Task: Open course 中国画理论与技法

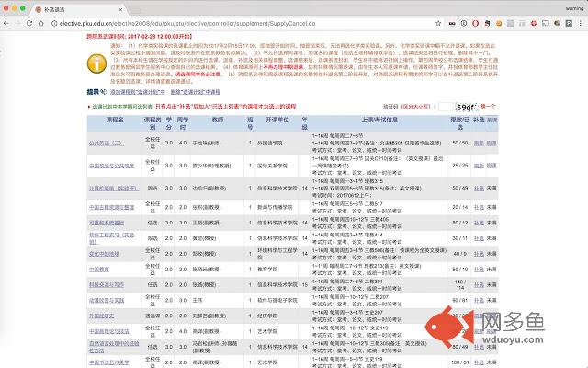Action: pos(108,331)
